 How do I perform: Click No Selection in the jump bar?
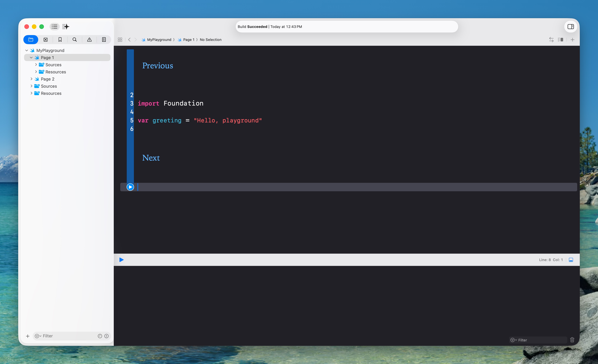tap(211, 40)
